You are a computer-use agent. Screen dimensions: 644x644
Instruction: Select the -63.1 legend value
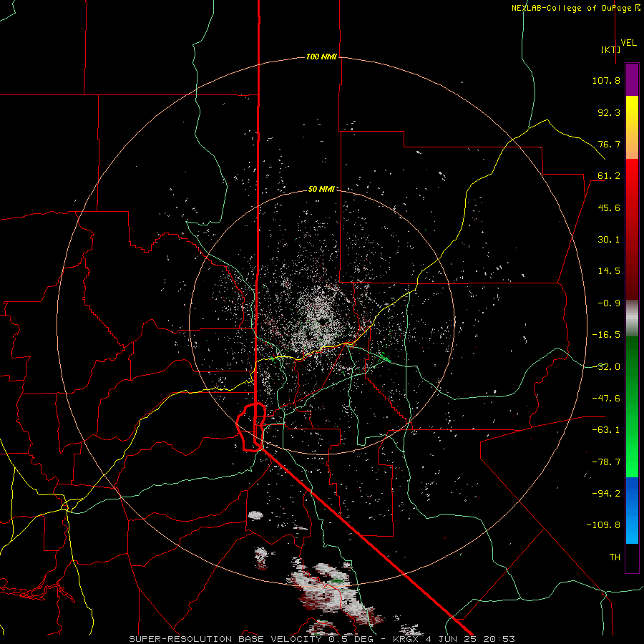(x=606, y=430)
